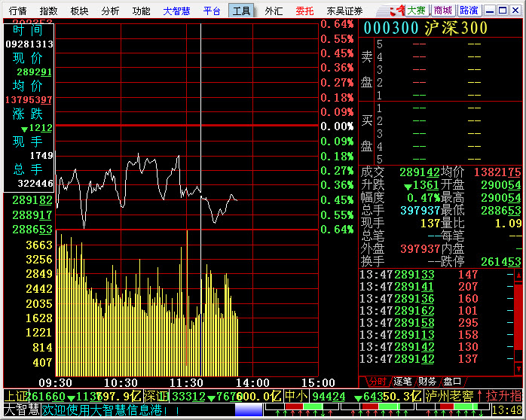The height and width of the screenshot is (420, 526).
Task: Click the 上证 index in status bar
Action: click(x=14, y=396)
